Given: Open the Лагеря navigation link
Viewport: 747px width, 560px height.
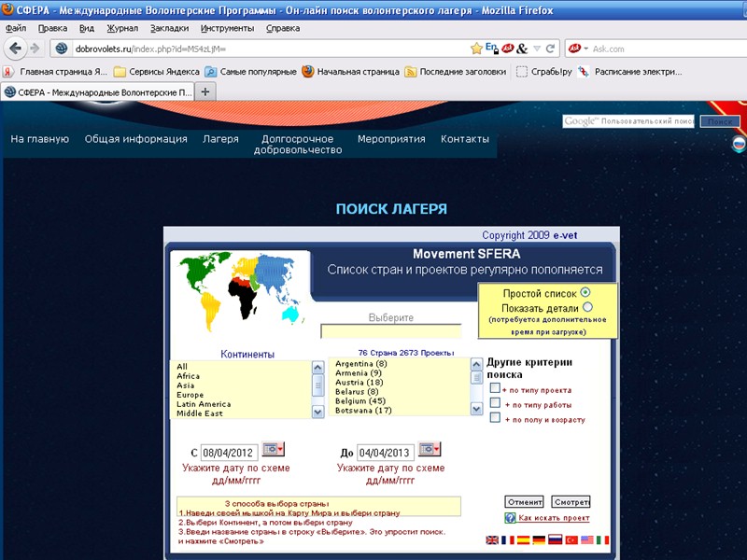Looking at the screenshot, I should tap(220, 139).
